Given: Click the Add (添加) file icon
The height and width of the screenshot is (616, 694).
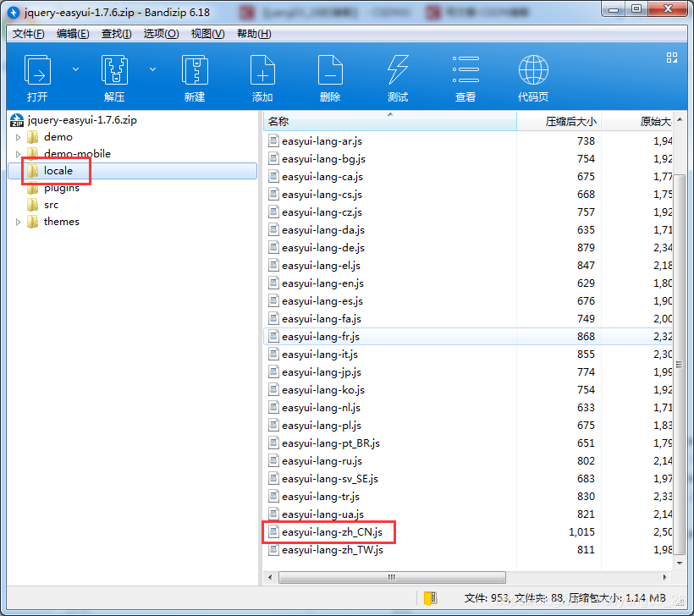Looking at the screenshot, I should (262, 70).
